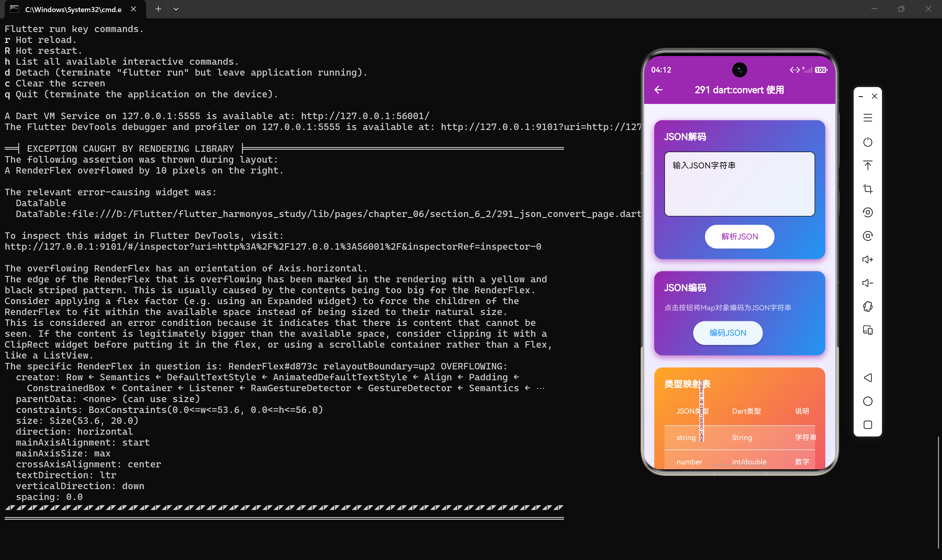Screen dimensions: 942x560
Task: Restore down the Windows Terminal window
Action: (901, 9)
